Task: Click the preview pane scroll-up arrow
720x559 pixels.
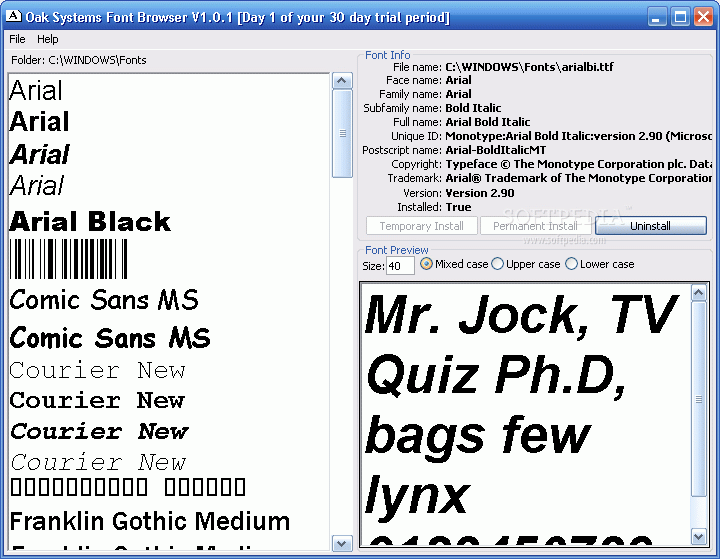Action: click(698, 293)
